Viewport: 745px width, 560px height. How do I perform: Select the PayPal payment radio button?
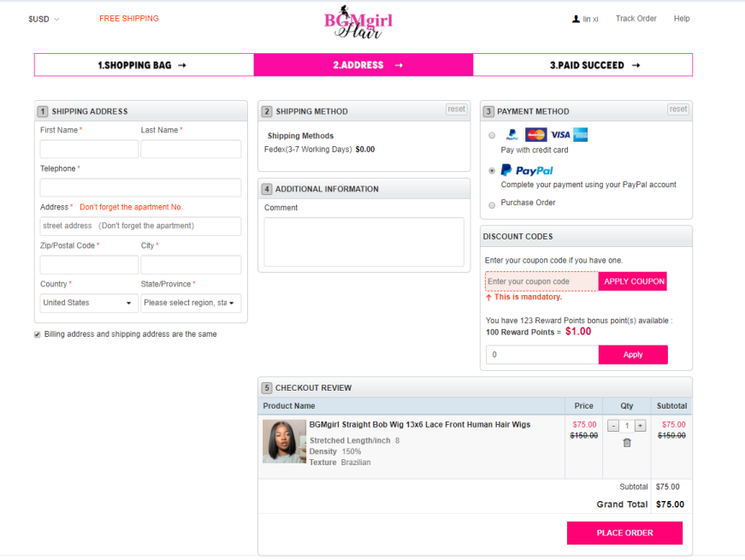pos(492,170)
